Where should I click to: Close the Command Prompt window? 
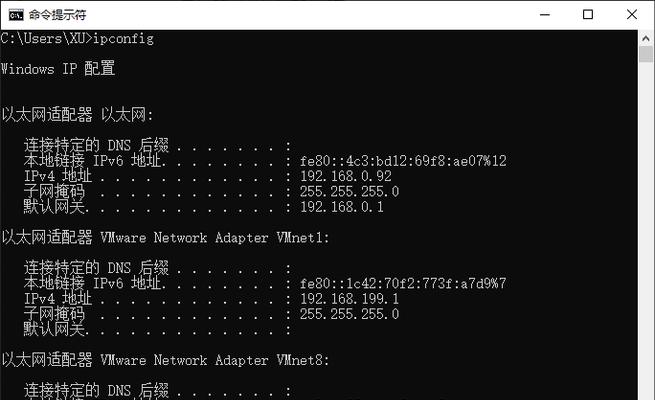(632, 15)
